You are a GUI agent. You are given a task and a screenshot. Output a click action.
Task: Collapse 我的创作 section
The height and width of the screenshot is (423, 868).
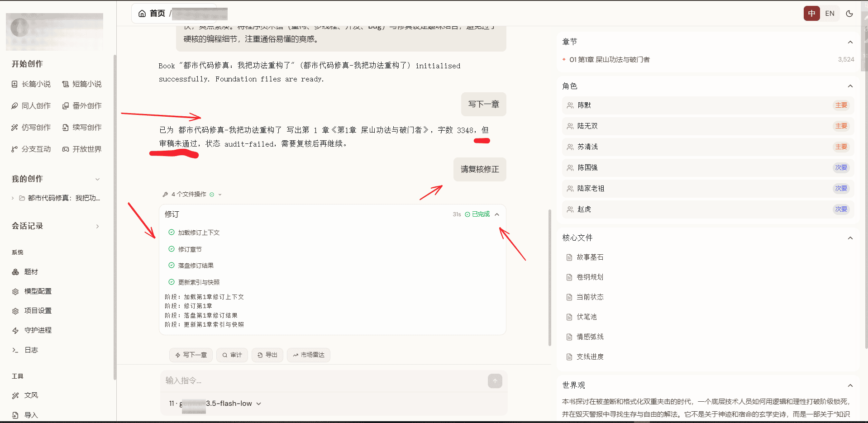[97, 179]
